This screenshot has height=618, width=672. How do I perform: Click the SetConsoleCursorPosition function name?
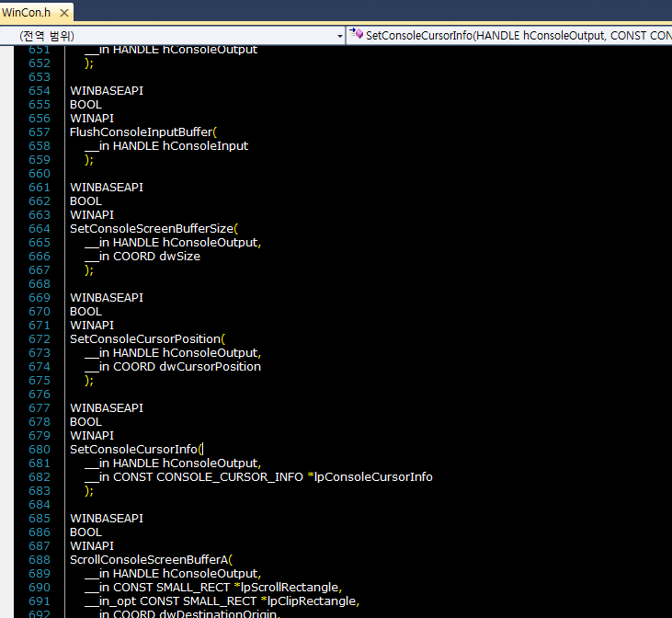point(145,339)
